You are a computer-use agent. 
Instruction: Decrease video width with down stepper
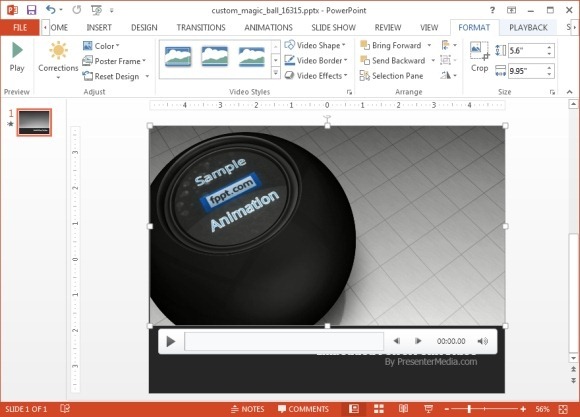point(550,74)
